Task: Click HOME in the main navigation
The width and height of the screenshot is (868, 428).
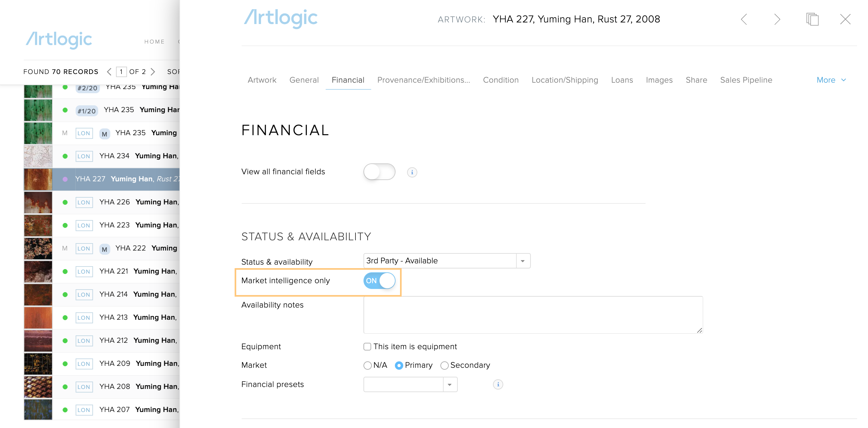Action: point(154,42)
